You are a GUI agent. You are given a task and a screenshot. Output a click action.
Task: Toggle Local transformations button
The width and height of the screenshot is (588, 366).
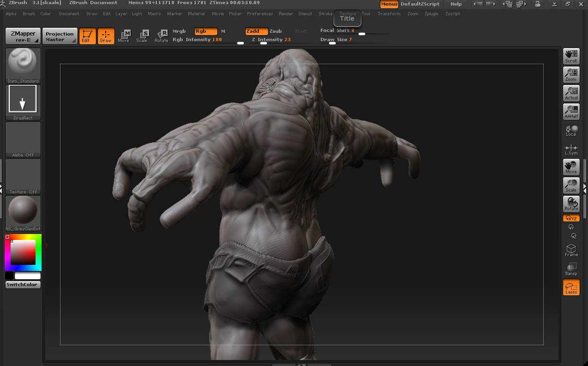(x=571, y=131)
